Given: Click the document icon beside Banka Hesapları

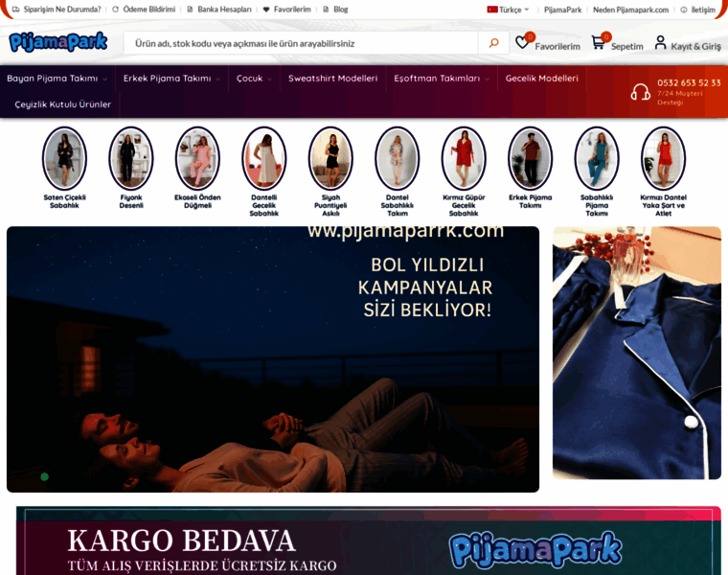Looking at the screenshot, I should (x=190, y=10).
